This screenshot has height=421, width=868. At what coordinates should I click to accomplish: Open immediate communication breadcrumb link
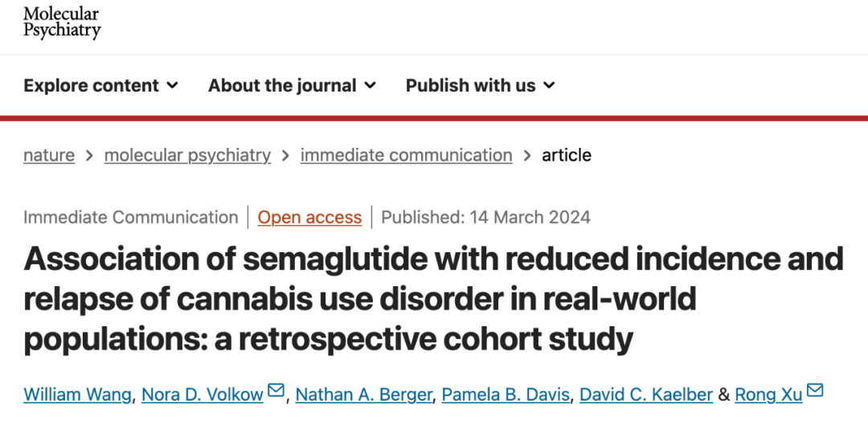(x=406, y=155)
